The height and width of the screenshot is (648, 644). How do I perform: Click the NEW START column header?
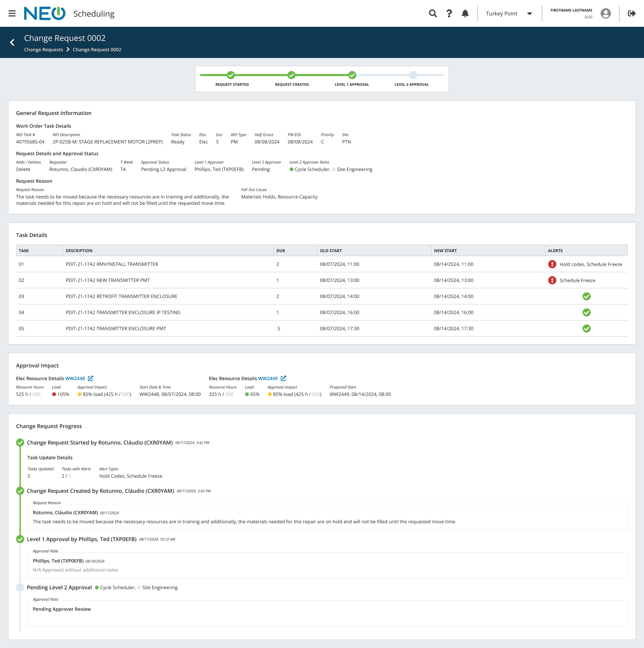(445, 250)
